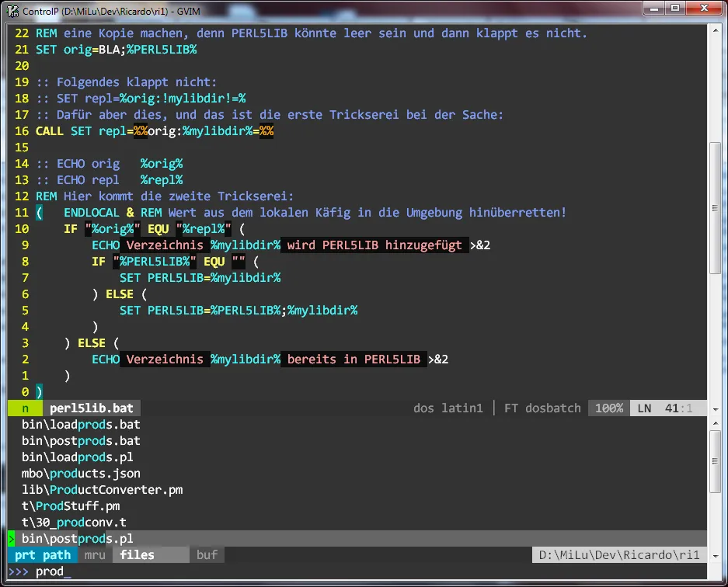Click 'SET PERL5LIB=%mylibdir%' on line 7
This screenshot has width=728, height=587.
200,277
